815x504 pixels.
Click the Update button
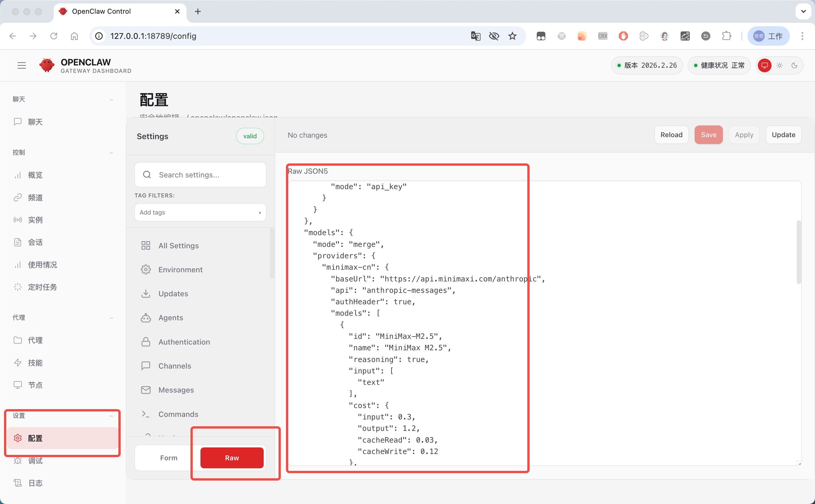coord(783,135)
